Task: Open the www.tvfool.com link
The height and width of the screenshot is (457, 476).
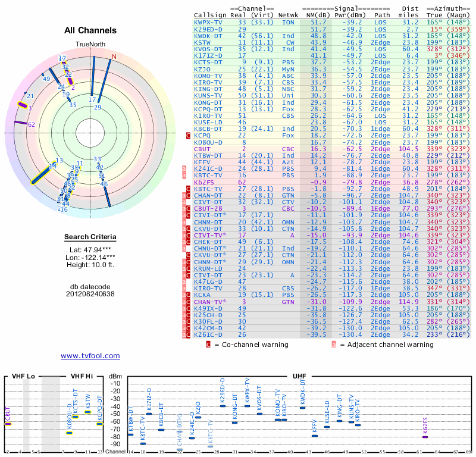Action: [90, 356]
